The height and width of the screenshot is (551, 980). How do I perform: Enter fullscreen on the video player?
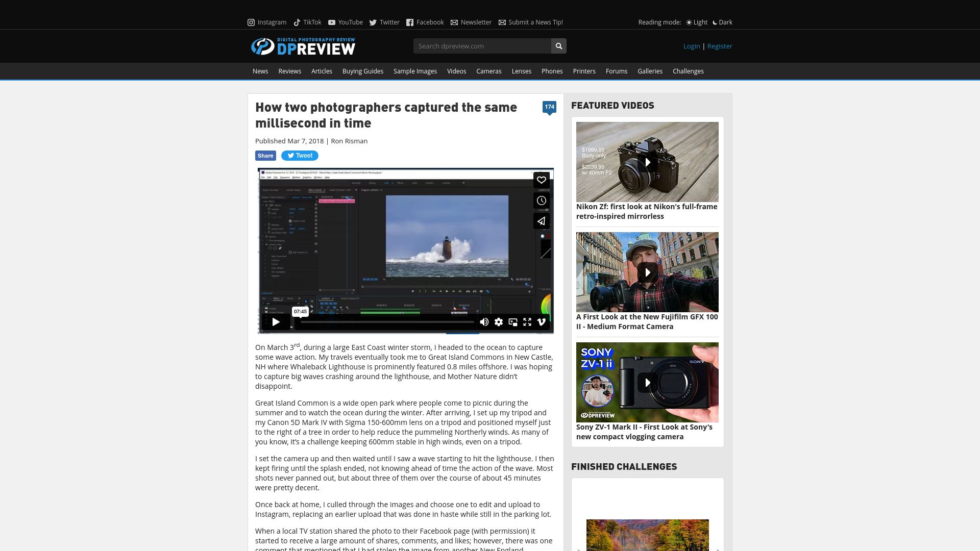pos(527,322)
